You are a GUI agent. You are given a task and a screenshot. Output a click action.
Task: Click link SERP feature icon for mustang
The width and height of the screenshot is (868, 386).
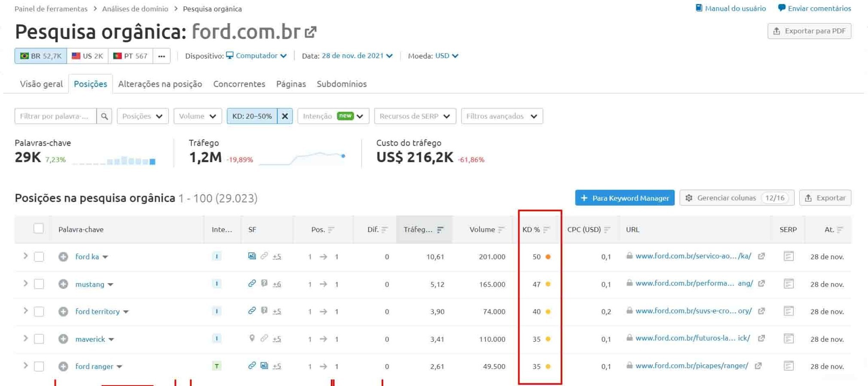point(252,284)
